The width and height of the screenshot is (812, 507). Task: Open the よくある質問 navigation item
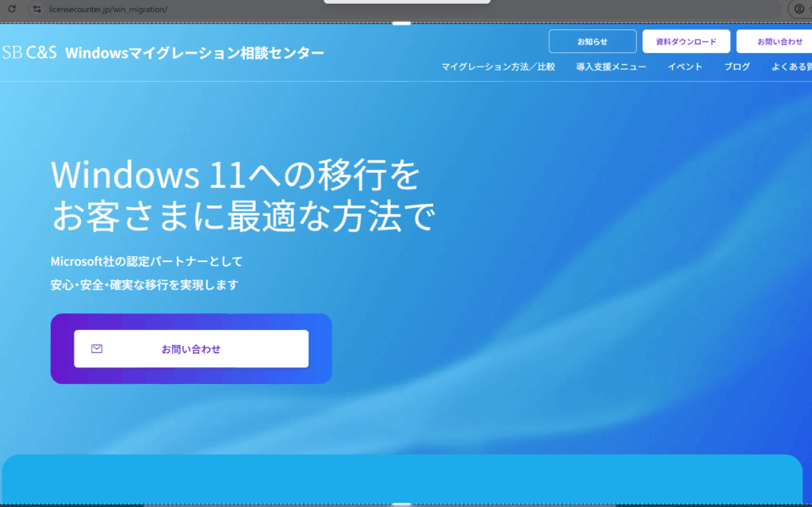791,67
